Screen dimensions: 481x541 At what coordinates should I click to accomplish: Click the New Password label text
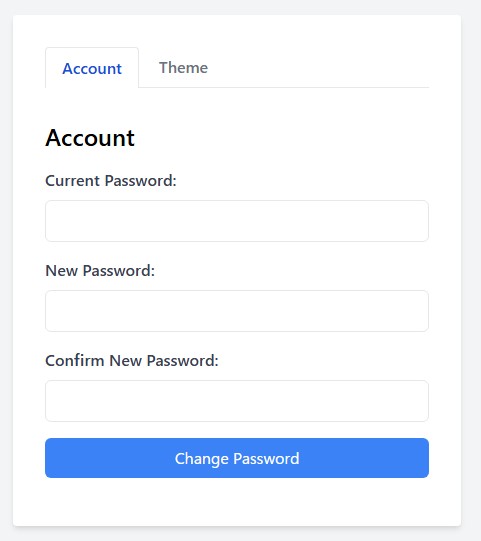click(x=100, y=271)
